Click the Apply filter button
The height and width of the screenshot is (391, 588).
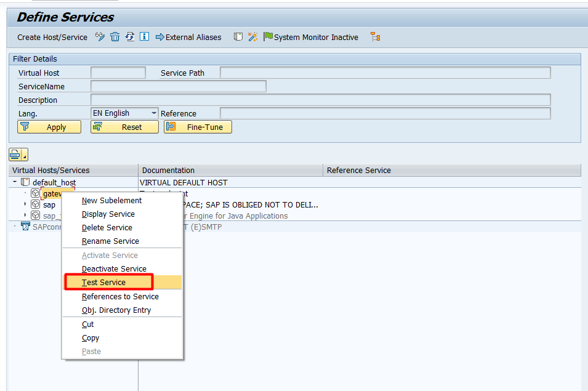point(49,127)
